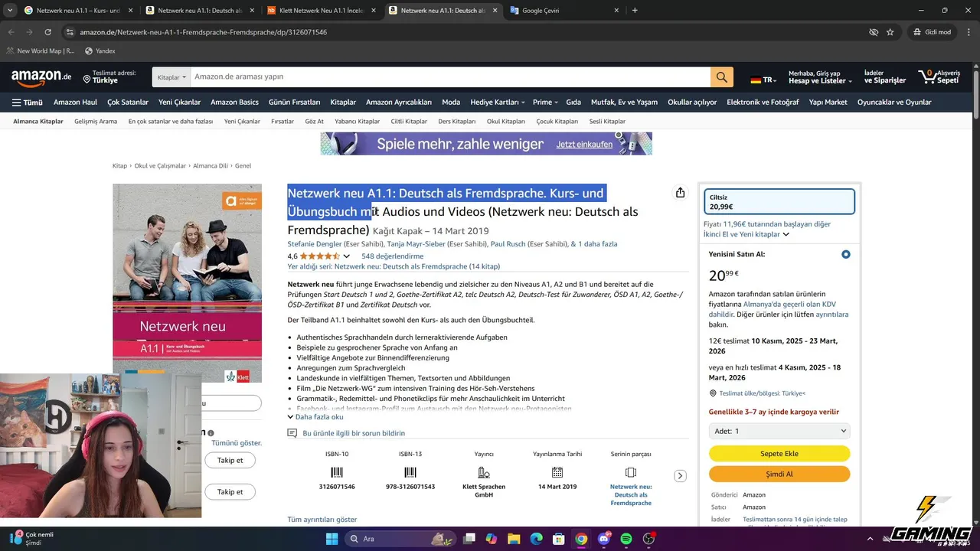
Task: Open the Prime dropdown in navigation
Action: point(545,102)
